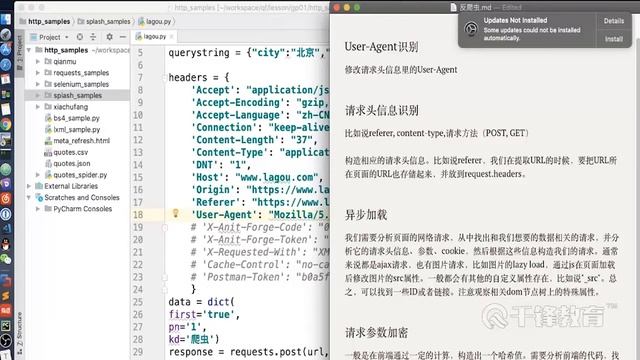The height and width of the screenshot is (360, 640).
Task: Click the '请求头信息识别' heading in the document
Action: coord(382,110)
